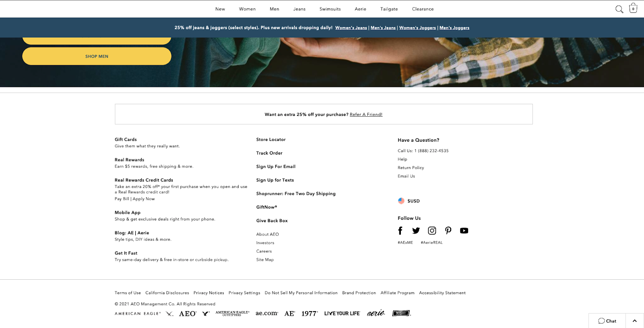
Task: Visit the Facebook icon under Follow Us
Action: point(400,231)
